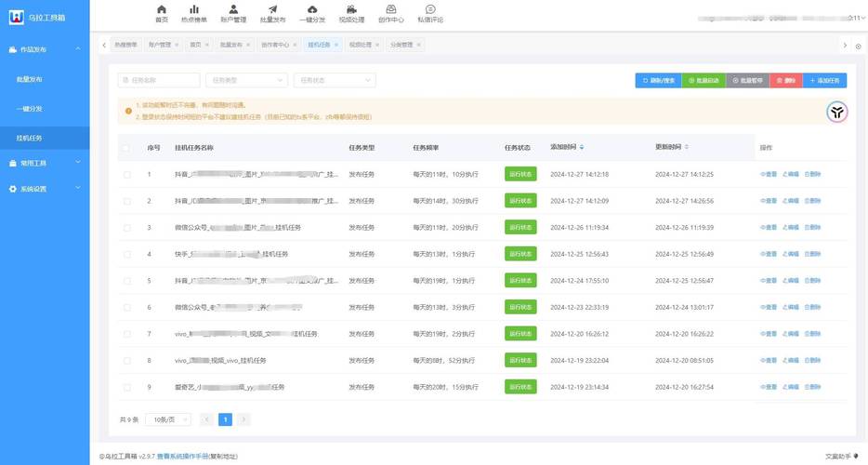Tick the checkbox for row 9

coord(126,388)
